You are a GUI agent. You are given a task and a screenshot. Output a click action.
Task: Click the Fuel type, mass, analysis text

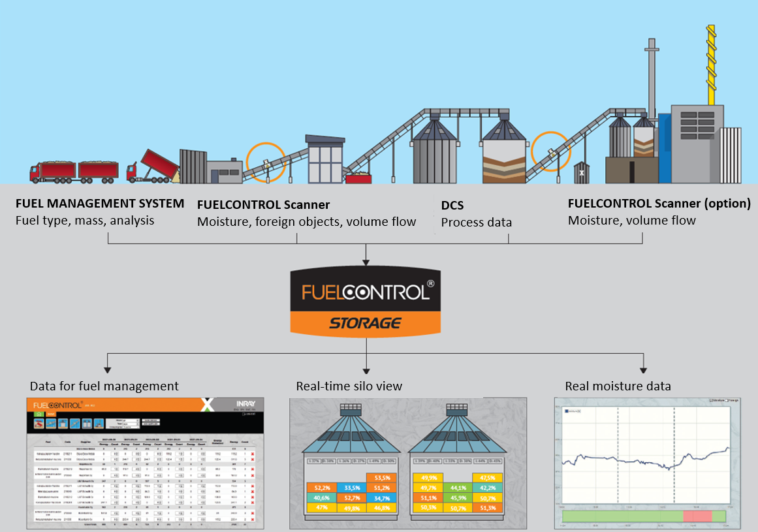(x=85, y=221)
